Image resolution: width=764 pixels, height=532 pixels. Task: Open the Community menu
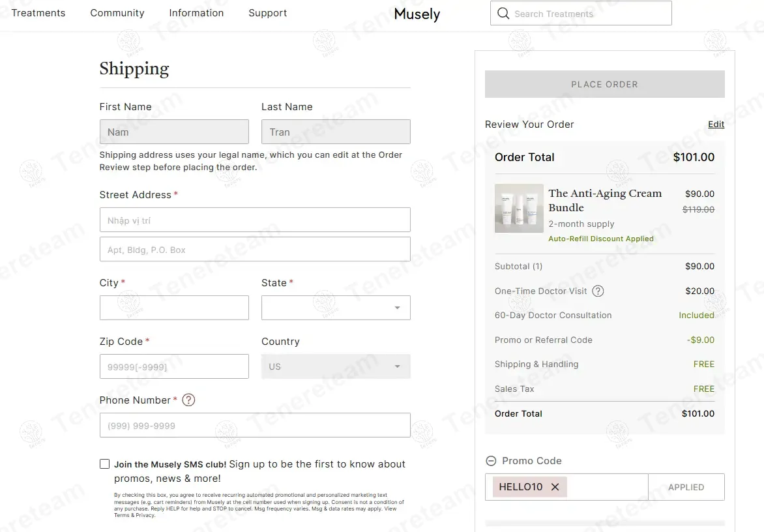coord(117,13)
